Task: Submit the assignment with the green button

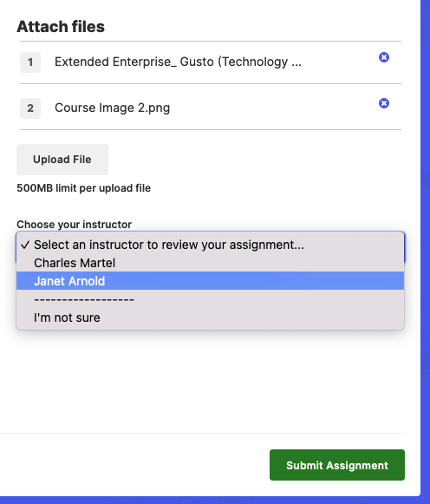Action: pos(337,465)
